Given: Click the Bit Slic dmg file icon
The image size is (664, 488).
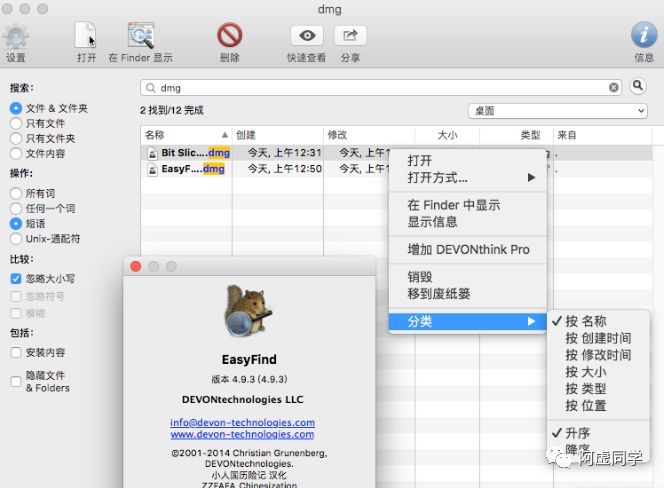Looking at the screenshot, I should pyautogui.click(x=152, y=153).
